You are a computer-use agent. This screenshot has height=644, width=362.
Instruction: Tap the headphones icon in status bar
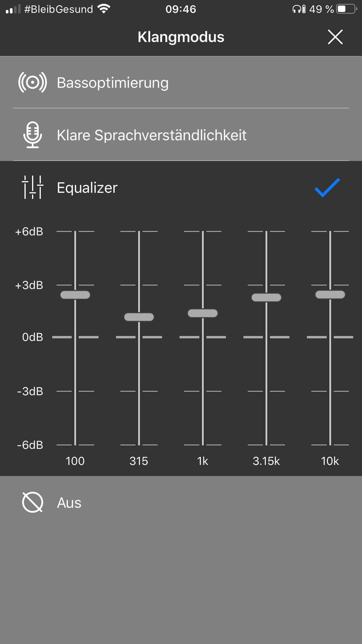tap(297, 9)
